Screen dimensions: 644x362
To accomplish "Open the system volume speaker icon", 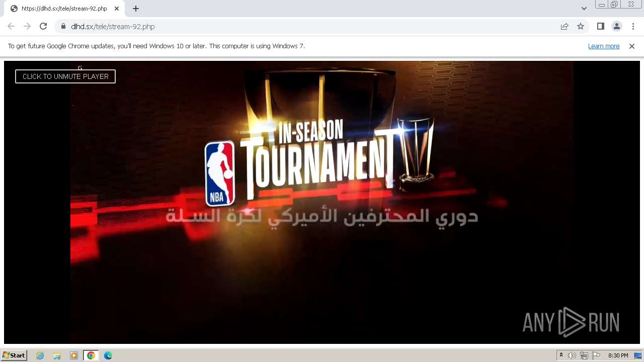I will pyautogui.click(x=572, y=355).
